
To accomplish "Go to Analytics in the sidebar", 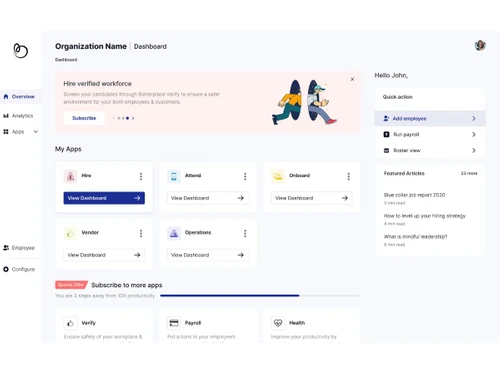I will point(18,116).
